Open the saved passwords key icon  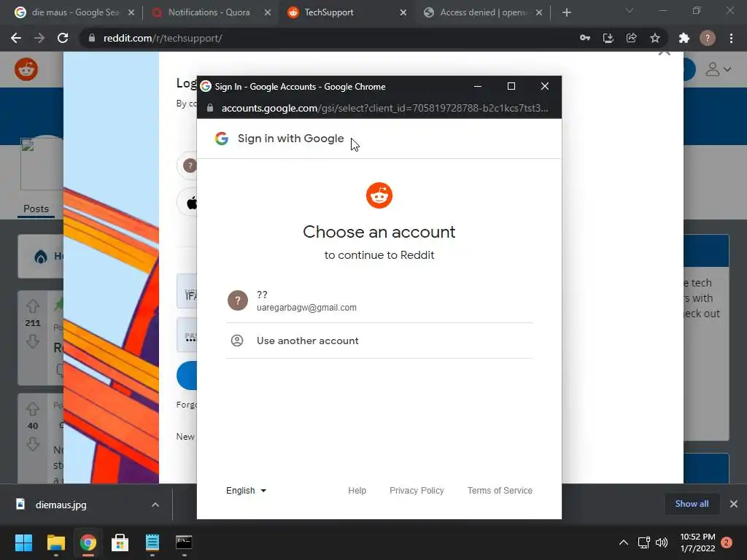pyautogui.click(x=585, y=38)
